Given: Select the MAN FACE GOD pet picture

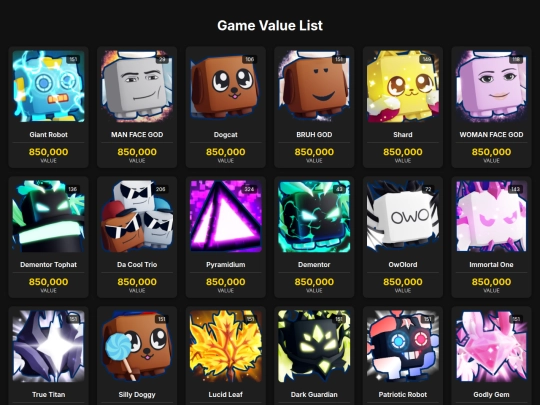Looking at the screenshot, I should pos(137,86).
